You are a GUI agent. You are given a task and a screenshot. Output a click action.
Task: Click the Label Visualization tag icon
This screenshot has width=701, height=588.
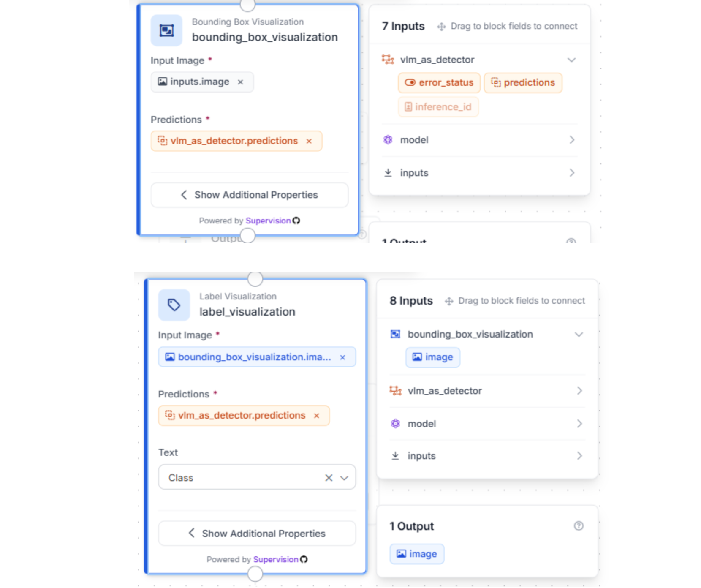click(174, 305)
